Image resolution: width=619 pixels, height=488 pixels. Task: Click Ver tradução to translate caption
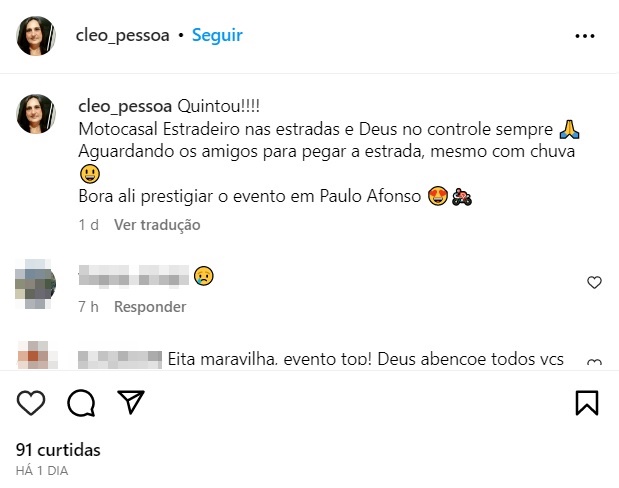click(x=157, y=225)
